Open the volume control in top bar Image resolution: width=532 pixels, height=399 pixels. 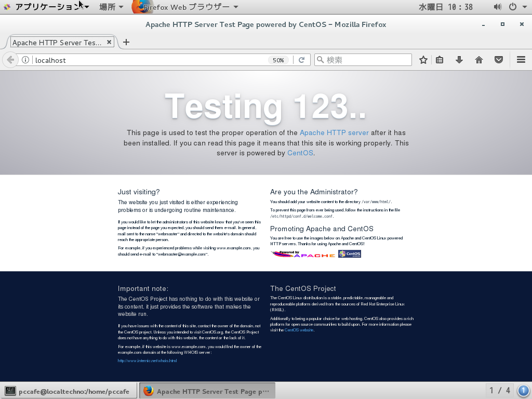coord(497,7)
